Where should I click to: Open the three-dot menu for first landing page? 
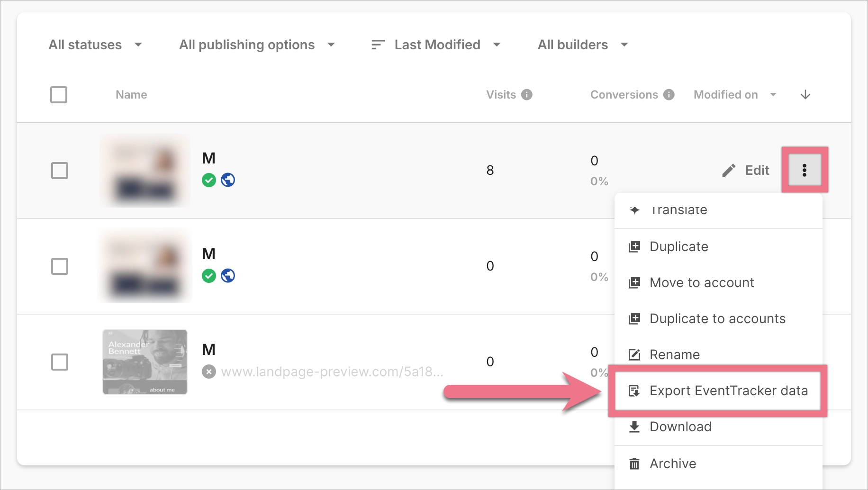tap(805, 170)
